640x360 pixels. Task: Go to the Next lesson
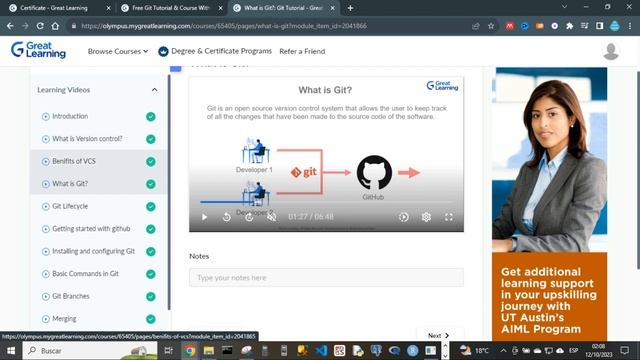(438, 335)
